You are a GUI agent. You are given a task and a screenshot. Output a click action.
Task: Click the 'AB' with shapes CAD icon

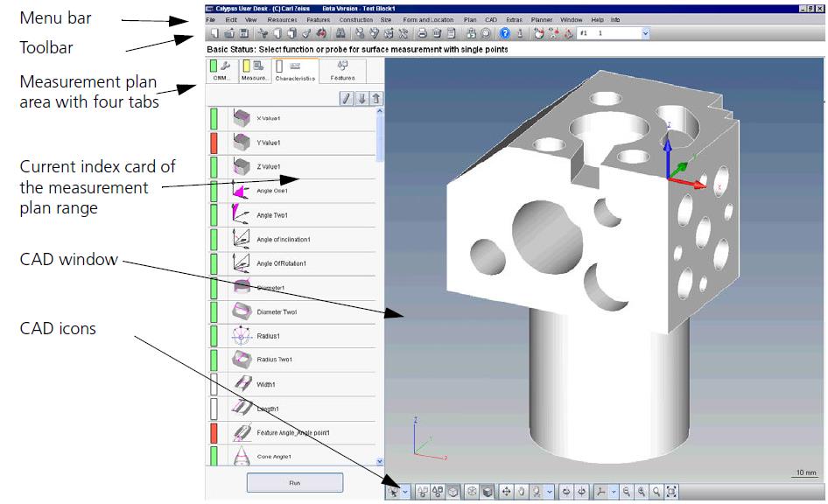click(x=438, y=492)
